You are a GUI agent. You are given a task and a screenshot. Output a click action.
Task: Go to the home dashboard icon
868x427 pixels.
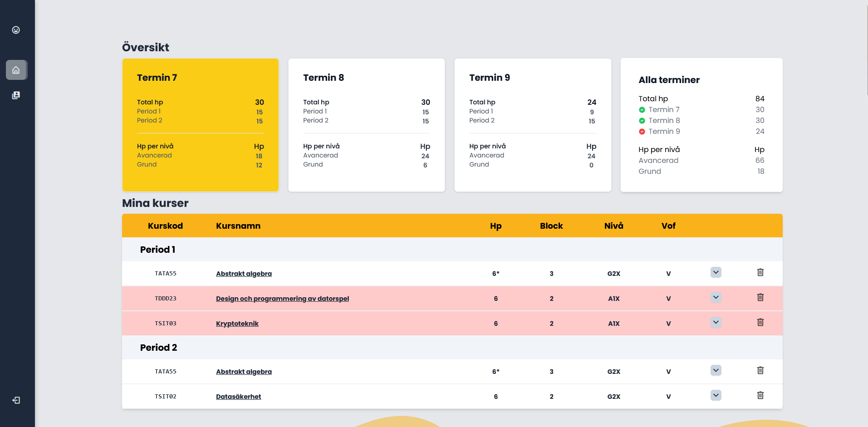[x=16, y=70]
